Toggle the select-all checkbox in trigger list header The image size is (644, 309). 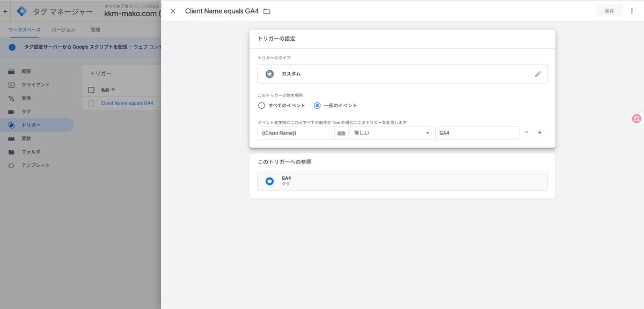[x=91, y=90]
